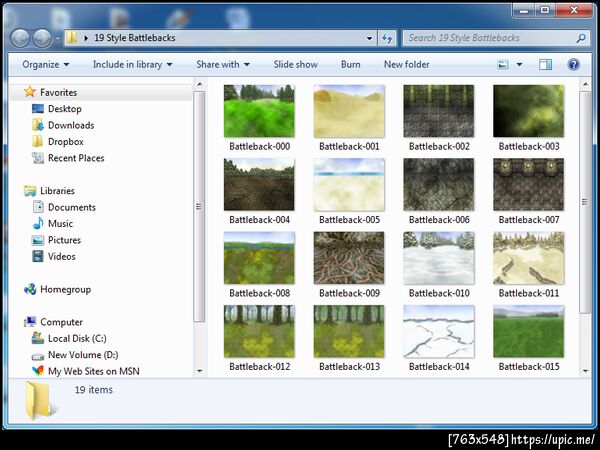Open Include in library menu

(x=132, y=64)
